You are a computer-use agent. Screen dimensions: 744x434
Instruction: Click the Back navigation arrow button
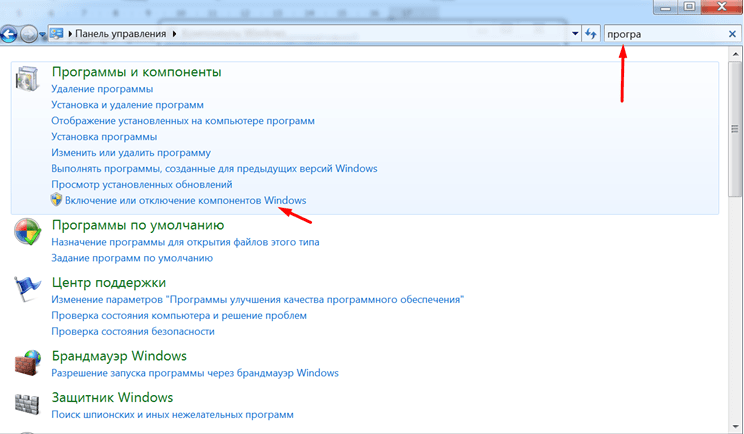click(10, 34)
